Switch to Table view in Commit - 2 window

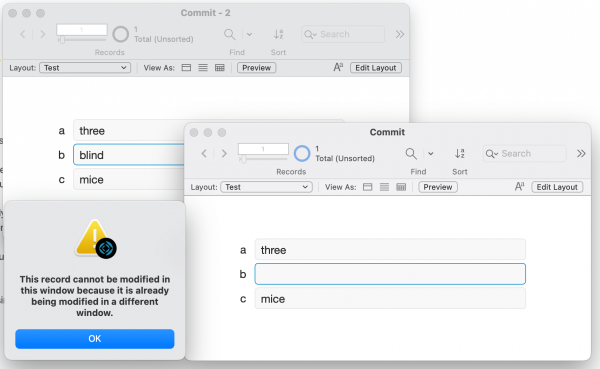(220, 68)
